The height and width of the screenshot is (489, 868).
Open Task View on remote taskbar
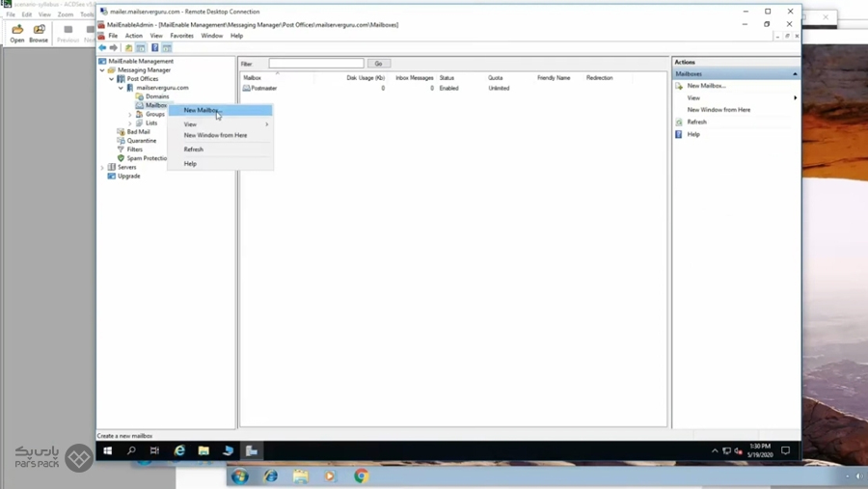pos(154,450)
